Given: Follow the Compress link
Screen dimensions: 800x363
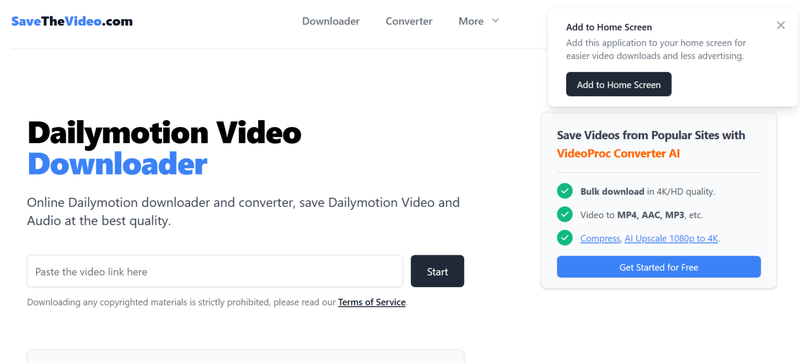Looking at the screenshot, I should (600, 238).
